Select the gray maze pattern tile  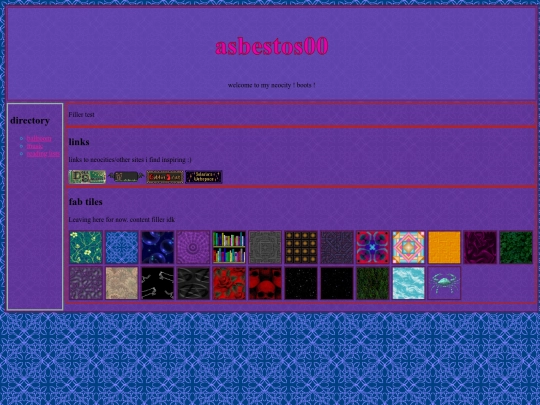coord(265,247)
